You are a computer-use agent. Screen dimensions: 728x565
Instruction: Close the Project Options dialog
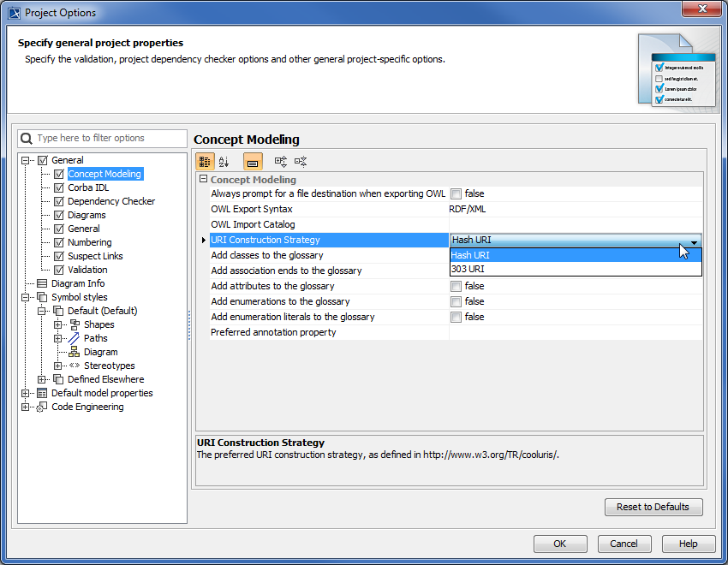tap(702, 9)
